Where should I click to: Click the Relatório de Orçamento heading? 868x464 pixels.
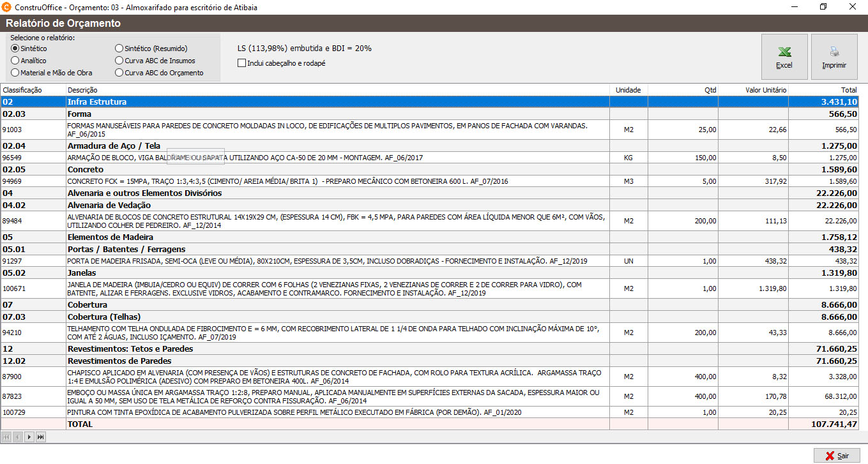(x=63, y=24)
